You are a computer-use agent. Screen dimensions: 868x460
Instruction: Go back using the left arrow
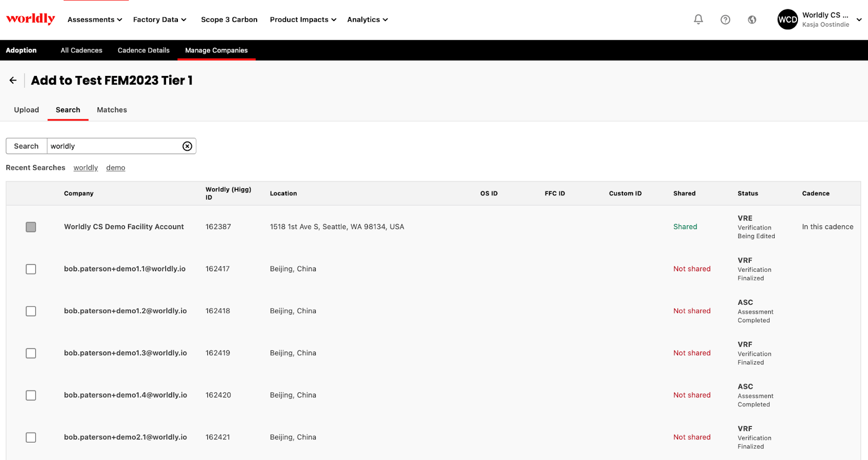tap(13, 80)
